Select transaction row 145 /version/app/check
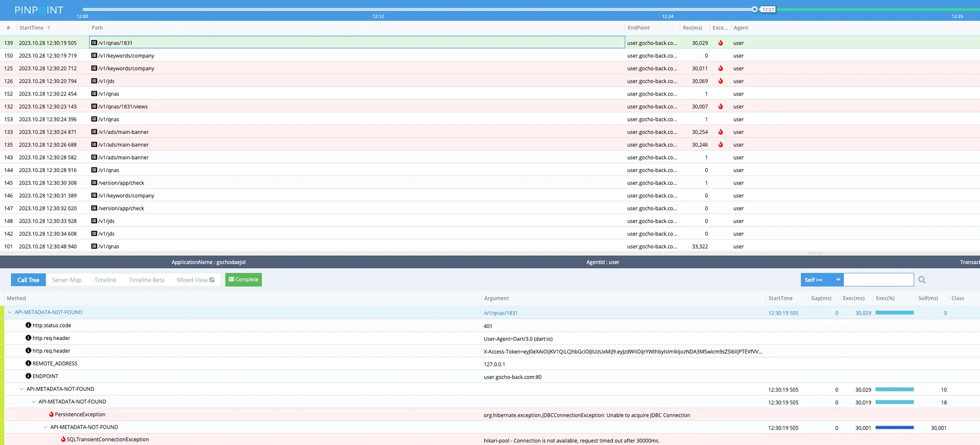Viewport: 980px width, 445px height. click(x=490, y=183)
